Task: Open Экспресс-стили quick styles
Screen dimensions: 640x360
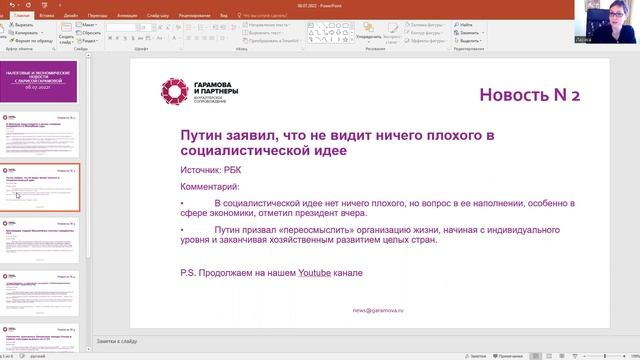Action: tap(392, 33)
